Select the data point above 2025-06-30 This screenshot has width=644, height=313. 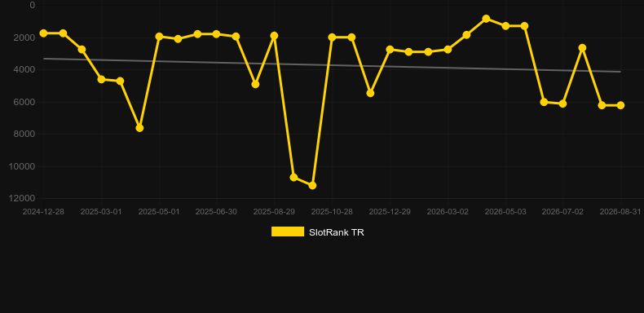point(217,34)
